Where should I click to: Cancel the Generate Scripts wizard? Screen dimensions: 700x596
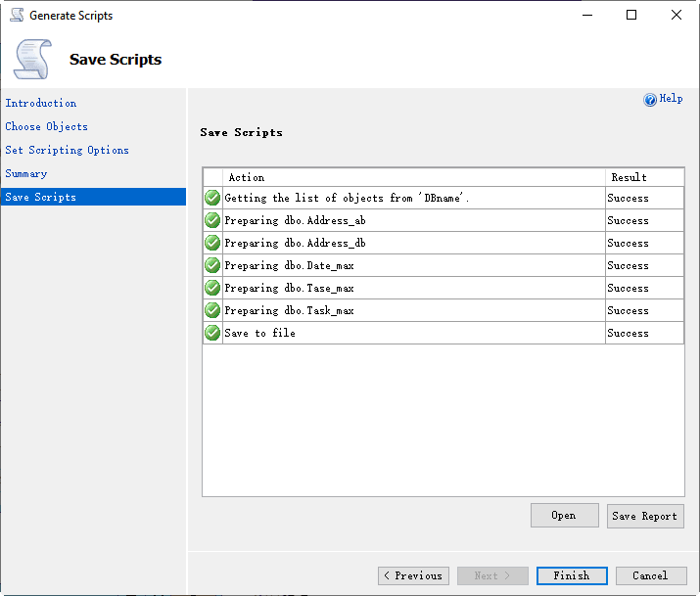click(x=650, y=575)
